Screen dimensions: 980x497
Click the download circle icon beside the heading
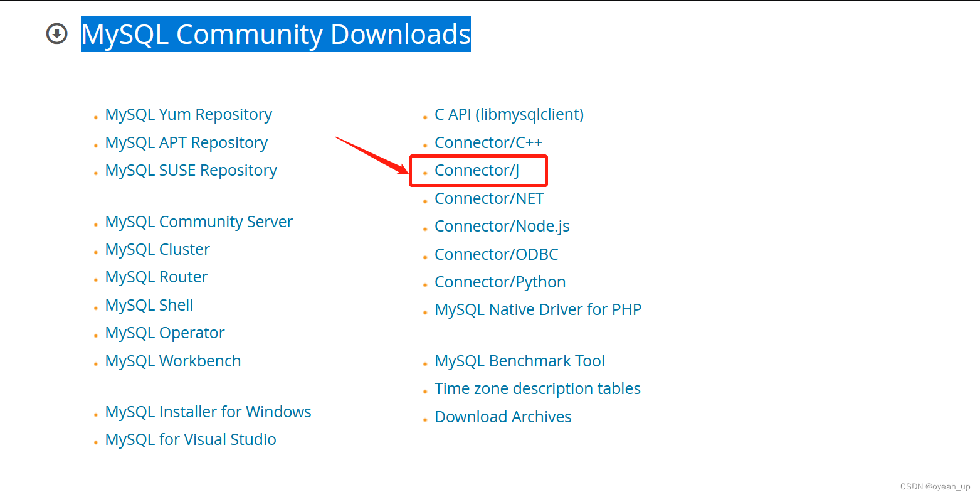tap(57, 34)
